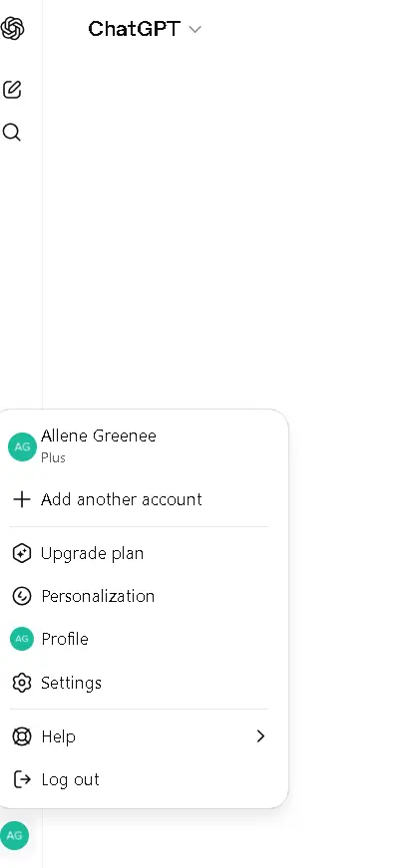The image size is (411, 868).
Task: Click the plus icon beside Add another account
Action: [x=22, y=499]
